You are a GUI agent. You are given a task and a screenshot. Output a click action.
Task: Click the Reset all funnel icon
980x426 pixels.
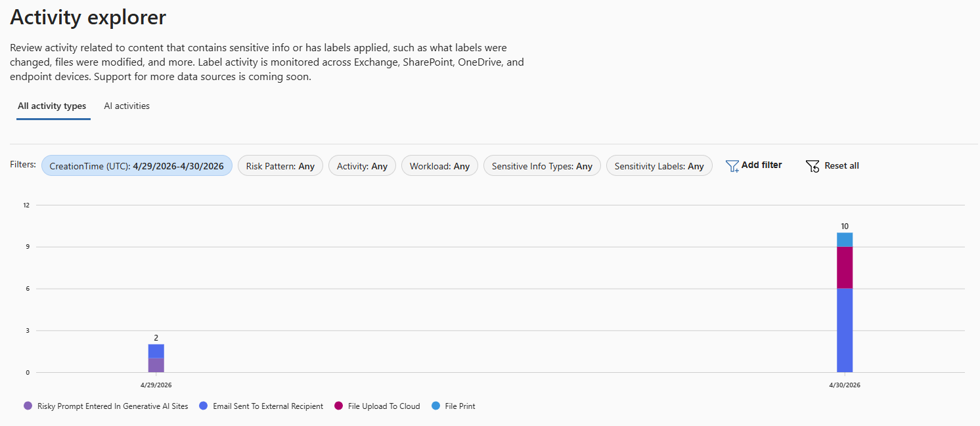pos(813,166)
